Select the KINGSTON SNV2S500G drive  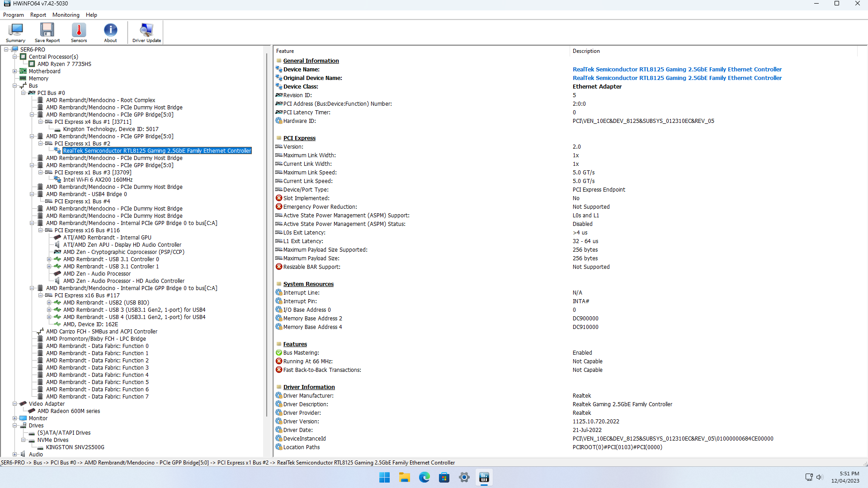point(75,447)
